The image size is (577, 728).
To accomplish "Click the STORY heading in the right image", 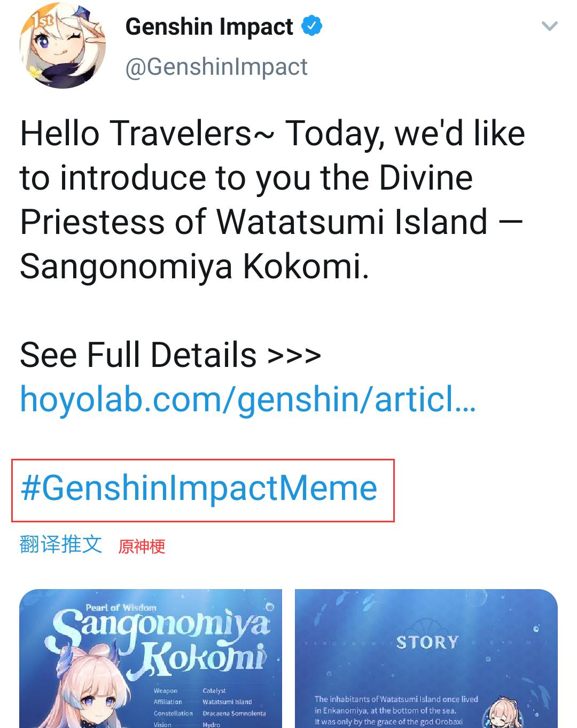I will click(x=427, y=642).
